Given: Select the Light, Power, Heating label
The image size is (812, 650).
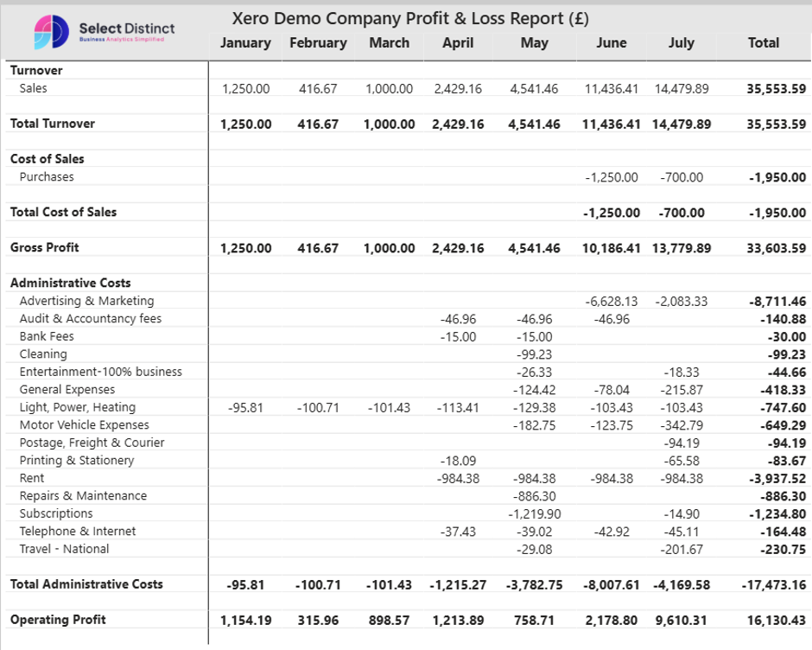Looking at the screenshot, I should click(x=78, y=407).
